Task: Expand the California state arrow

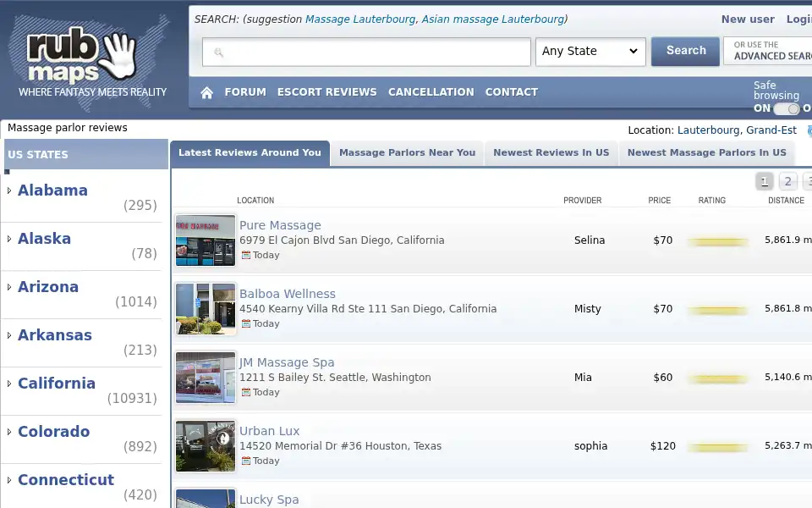Action: point(9,384)
